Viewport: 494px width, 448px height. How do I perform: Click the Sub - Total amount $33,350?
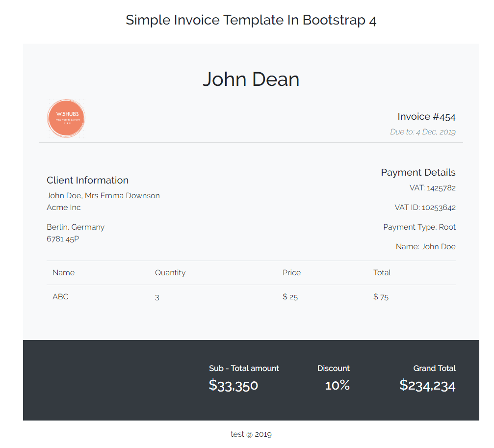(x=234, y=385)
